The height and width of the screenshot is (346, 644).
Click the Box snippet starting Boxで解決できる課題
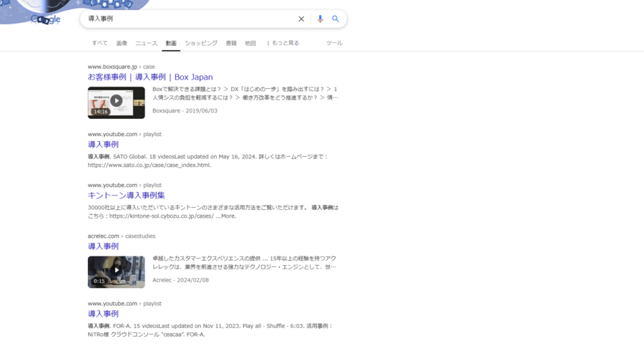[x=245, y=93]
